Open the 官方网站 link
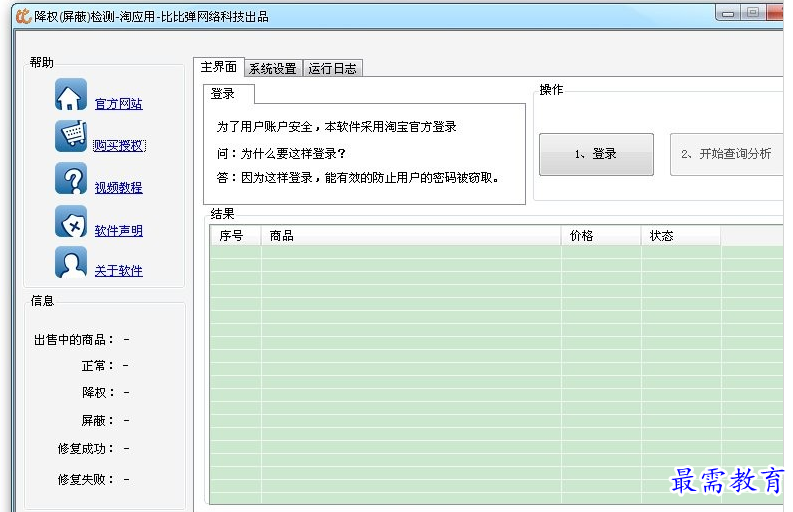 pyautogui.click(x=118, y=104)
